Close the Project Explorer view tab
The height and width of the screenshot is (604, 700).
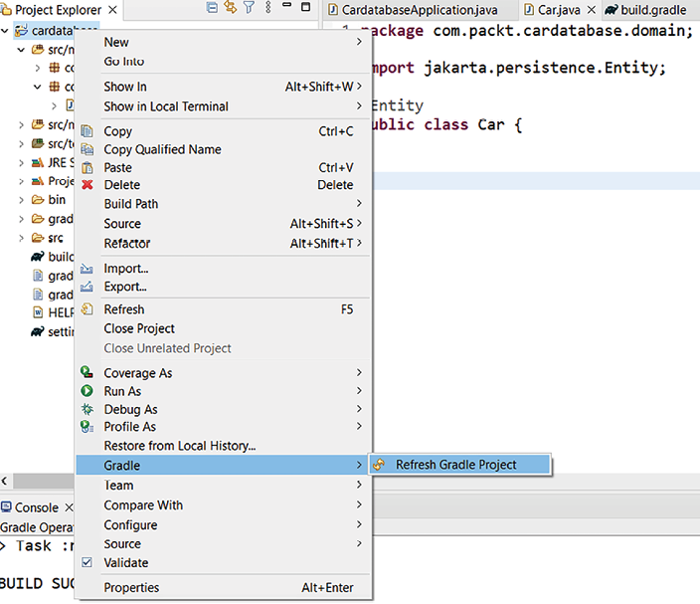pos(112,10)
